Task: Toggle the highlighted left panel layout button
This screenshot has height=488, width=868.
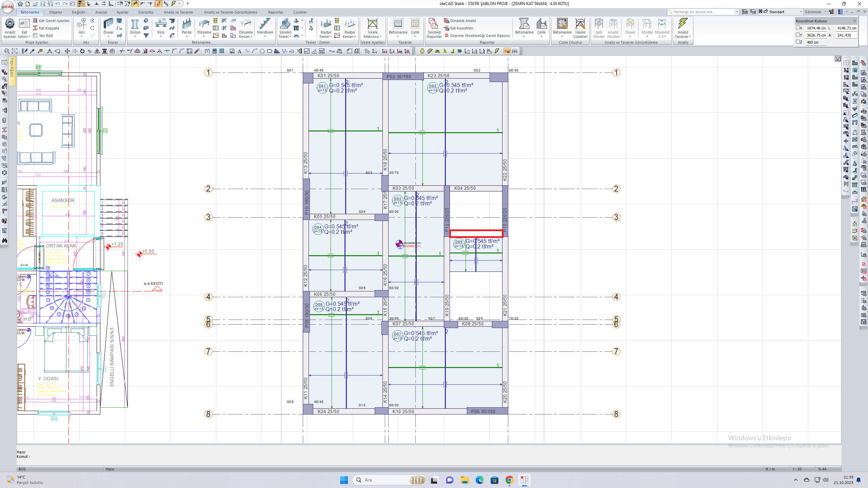Action: (81, 4)
